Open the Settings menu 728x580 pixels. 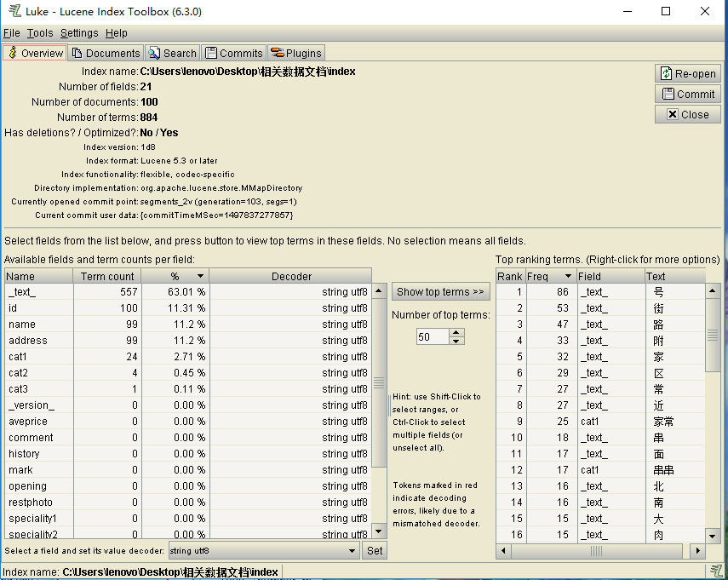[79, 33]
